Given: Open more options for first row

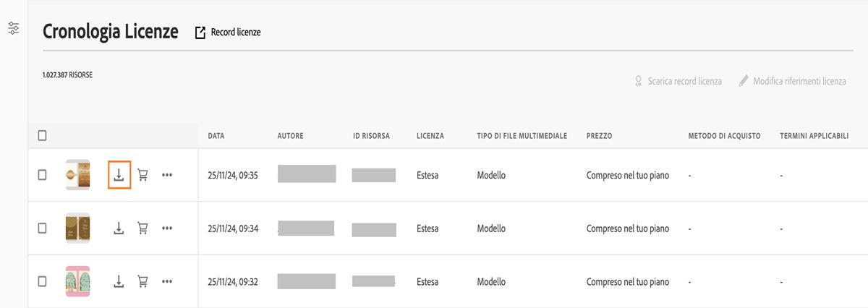Looking at the screenshot, I should coord(167,175).
